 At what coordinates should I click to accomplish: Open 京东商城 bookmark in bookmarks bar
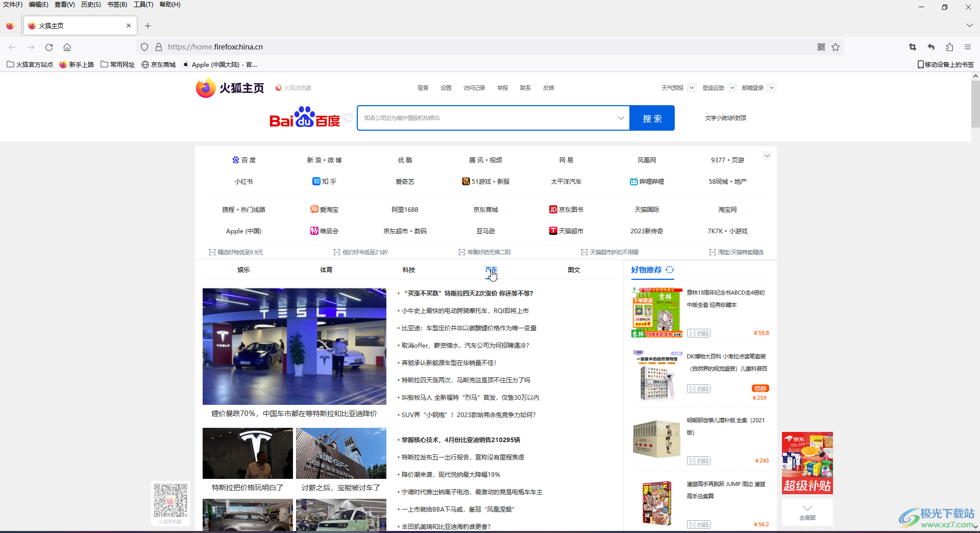point(158,64)
